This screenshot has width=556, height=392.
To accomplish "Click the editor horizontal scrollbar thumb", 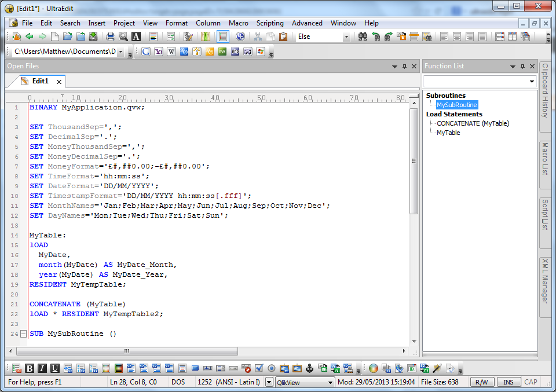I will pyautogui.click(x=127, y=351).
